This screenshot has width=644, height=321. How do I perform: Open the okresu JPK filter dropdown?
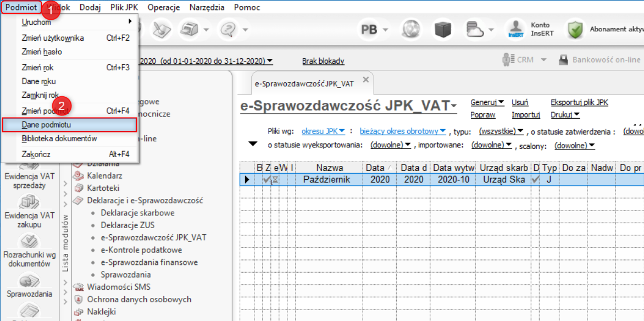point(323,131)
